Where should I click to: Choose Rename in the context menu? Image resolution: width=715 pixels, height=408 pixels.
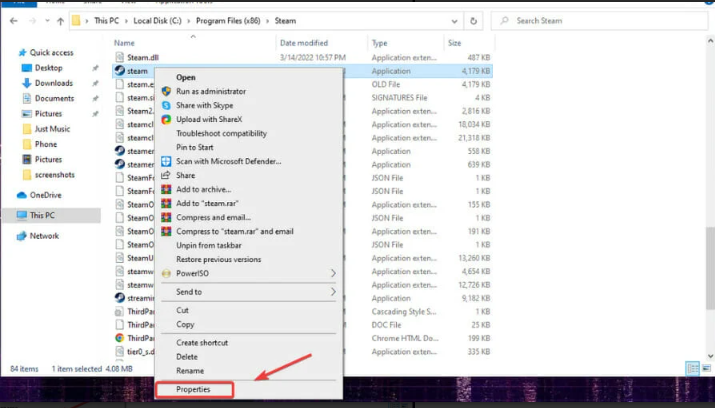point(190,371)
